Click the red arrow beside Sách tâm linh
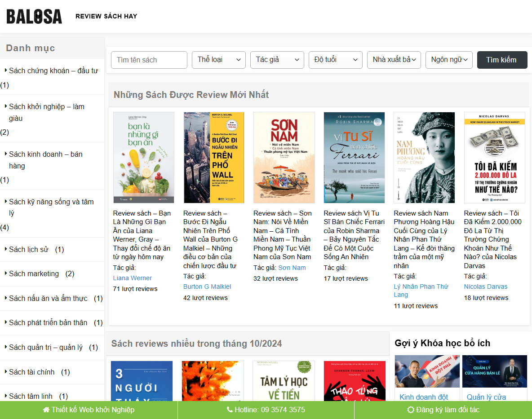The image size is (532, 419). coord(6,396)
